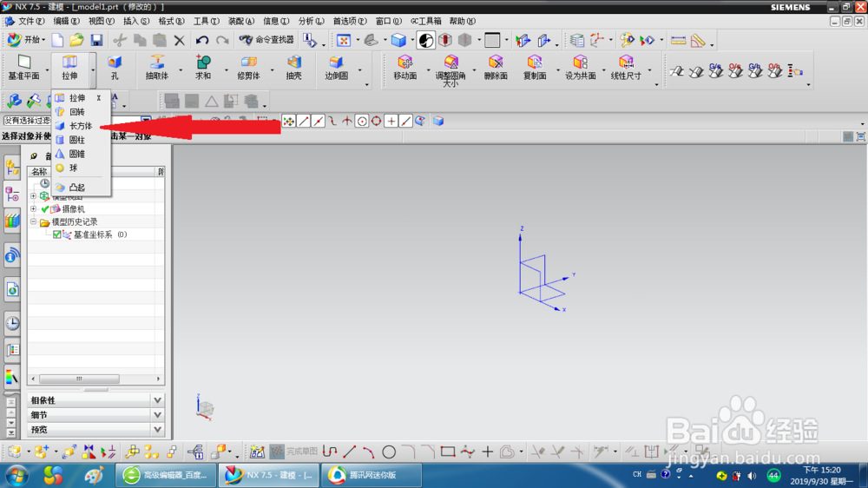The height and width of the screenshot is (488, 868).
Task: Click the volume icon in system tray
Action: [x=751, y=475]
